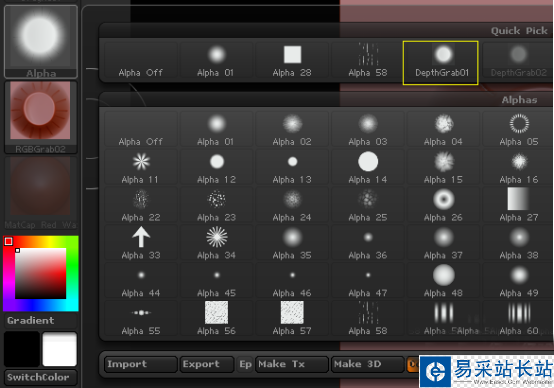Select the white main color swatch
The width and height of the screenshot is (554, 388).
[x=59, y=349]
